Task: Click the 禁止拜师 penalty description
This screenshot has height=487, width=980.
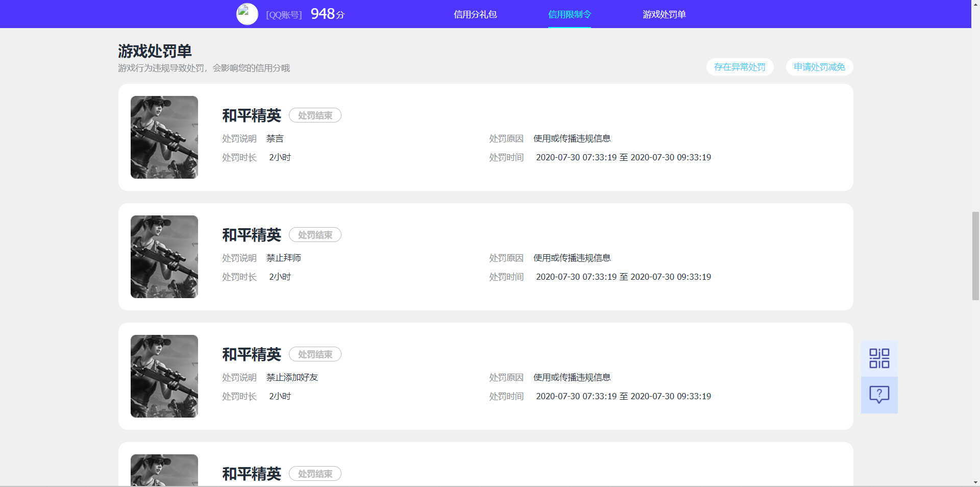Action: click(x=283, y=258)
